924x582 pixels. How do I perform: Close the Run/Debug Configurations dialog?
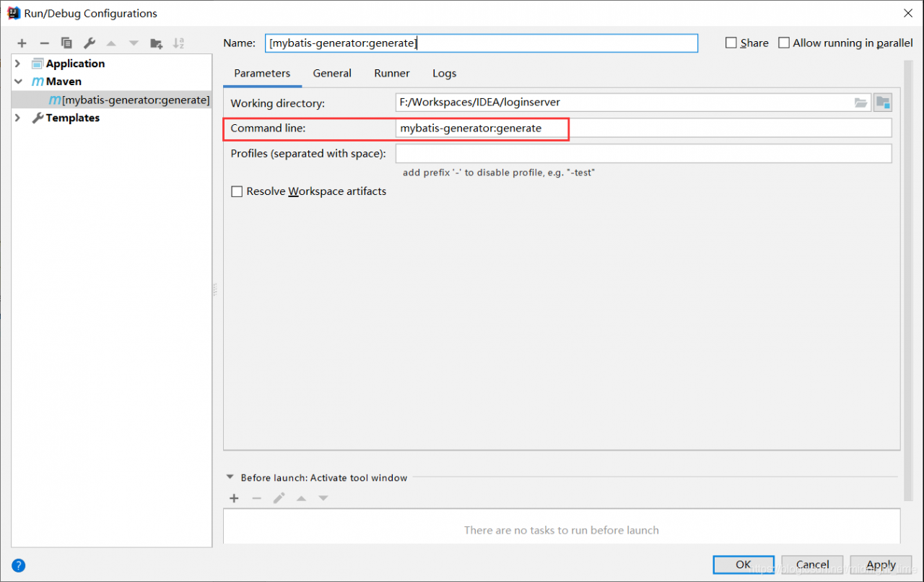[907, 13]
